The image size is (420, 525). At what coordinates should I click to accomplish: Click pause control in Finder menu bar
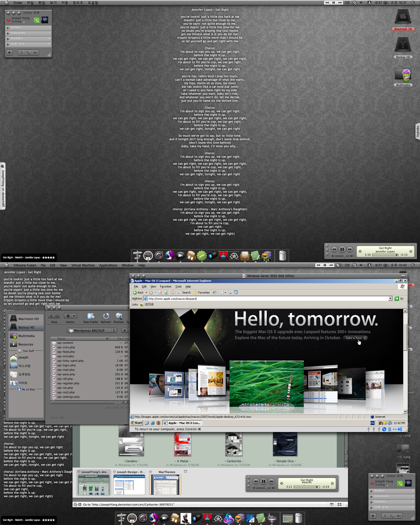pyautogui.click(x=333, y=3)
